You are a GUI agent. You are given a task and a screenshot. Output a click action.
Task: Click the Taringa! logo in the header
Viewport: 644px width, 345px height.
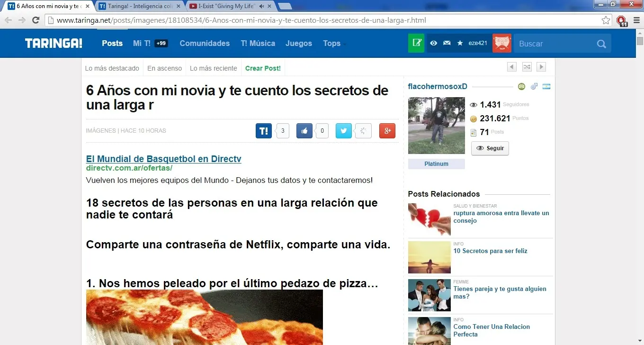click(54, 43)
